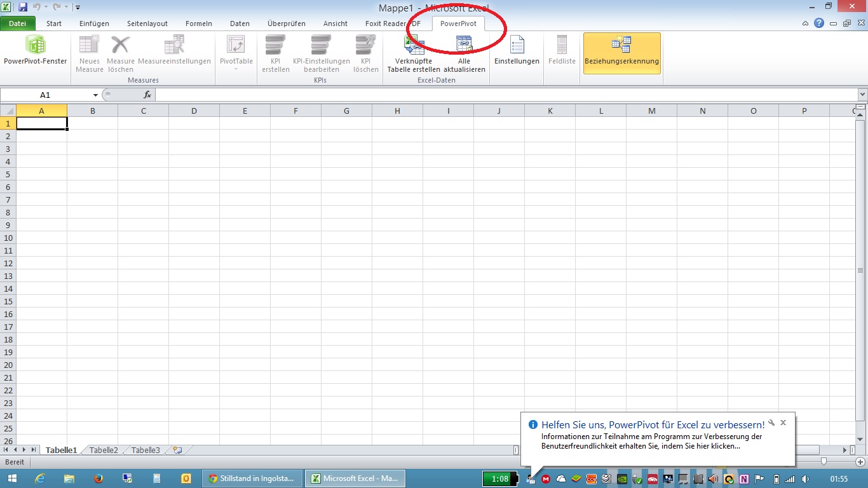Open the Datei tab
Screen dimensions: 868x488
tap(17, 24)
